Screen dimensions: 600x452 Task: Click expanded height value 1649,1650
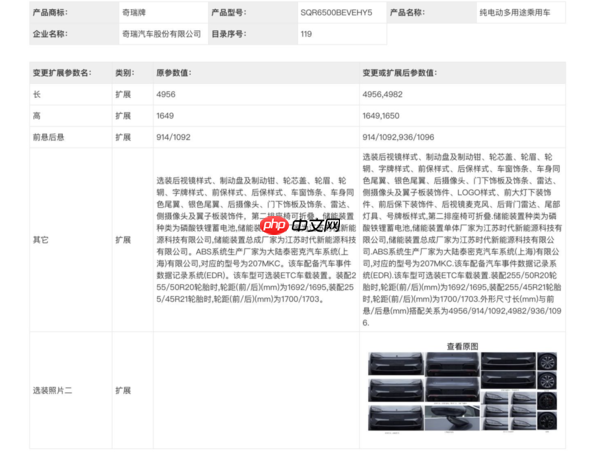click(x=381, y=116)
